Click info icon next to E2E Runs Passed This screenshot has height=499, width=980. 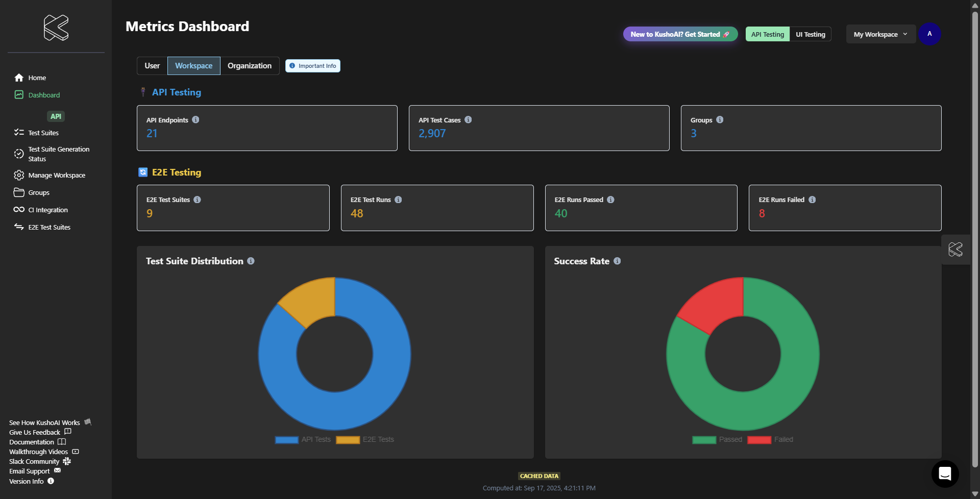610,199
